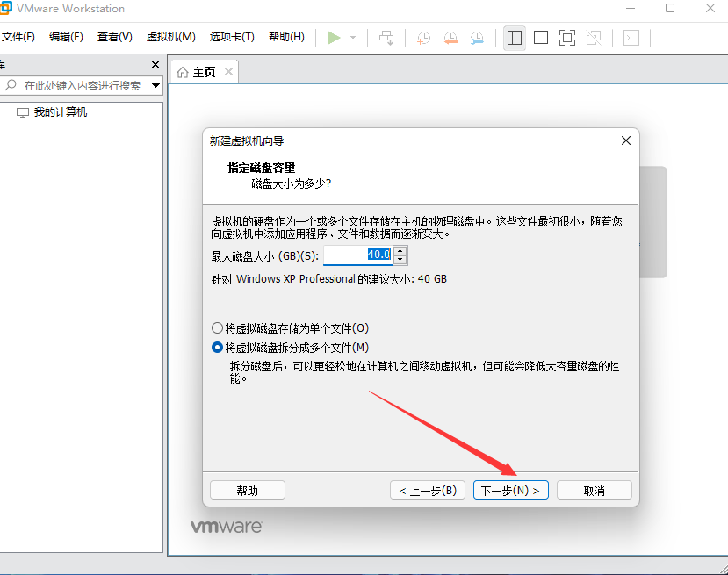The image size is (728, 575).
Task: Toggle the thumbnail bar view icon
Action: 541,38
